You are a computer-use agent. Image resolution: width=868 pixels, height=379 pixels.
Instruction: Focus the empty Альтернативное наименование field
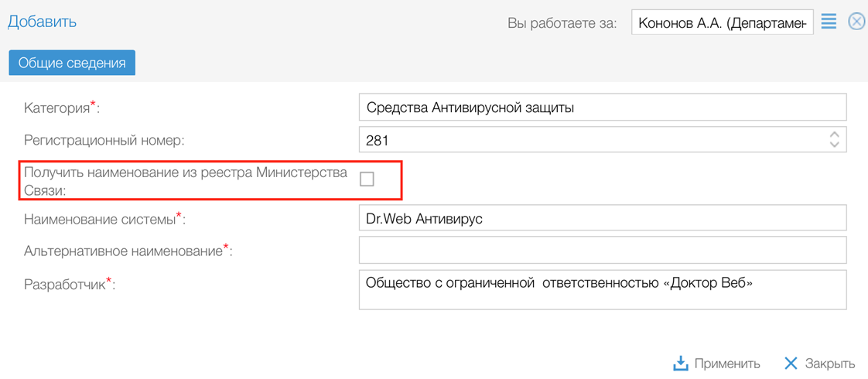[602, 250]
